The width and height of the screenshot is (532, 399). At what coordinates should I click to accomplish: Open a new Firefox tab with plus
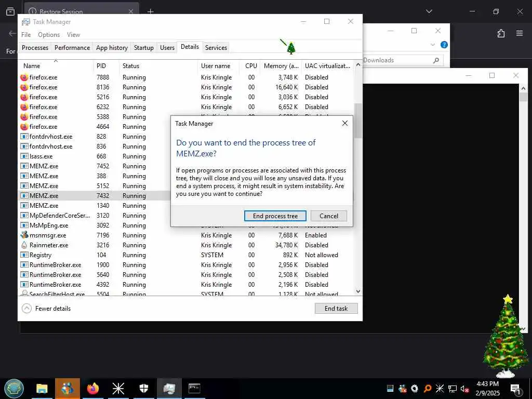(x=150, y=11)
